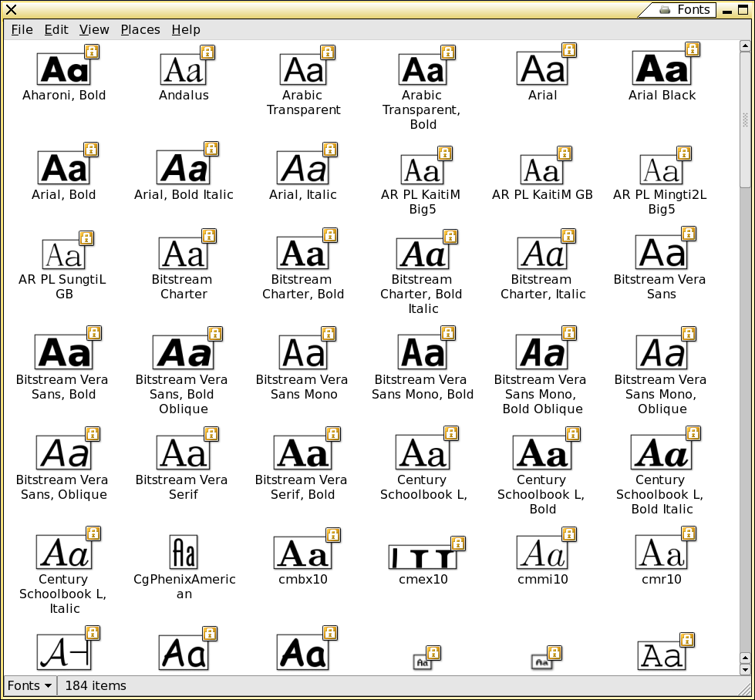Pick the Arial Black font icon
Viewport: 755px width, 700px height.
662,69
